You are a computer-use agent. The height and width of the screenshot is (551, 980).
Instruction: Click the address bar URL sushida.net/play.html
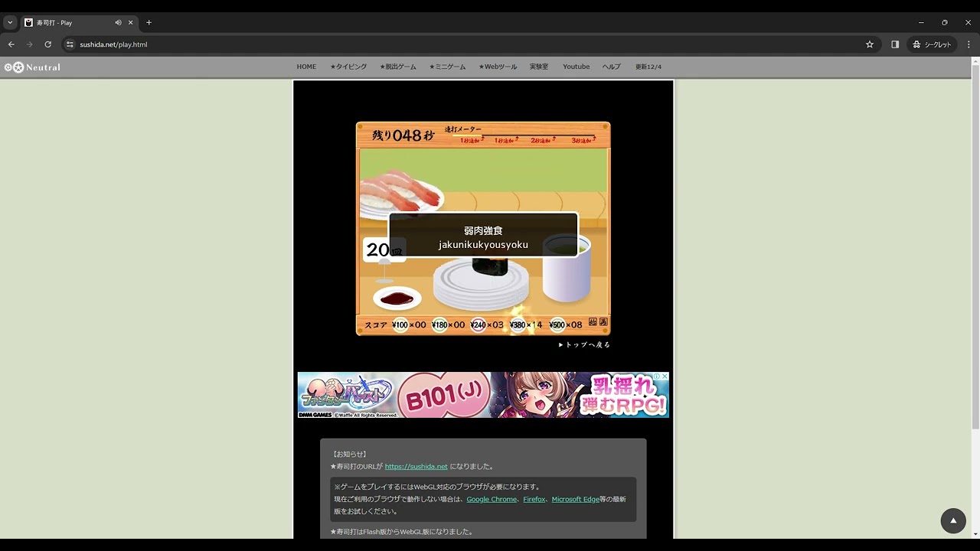point(113,44)
